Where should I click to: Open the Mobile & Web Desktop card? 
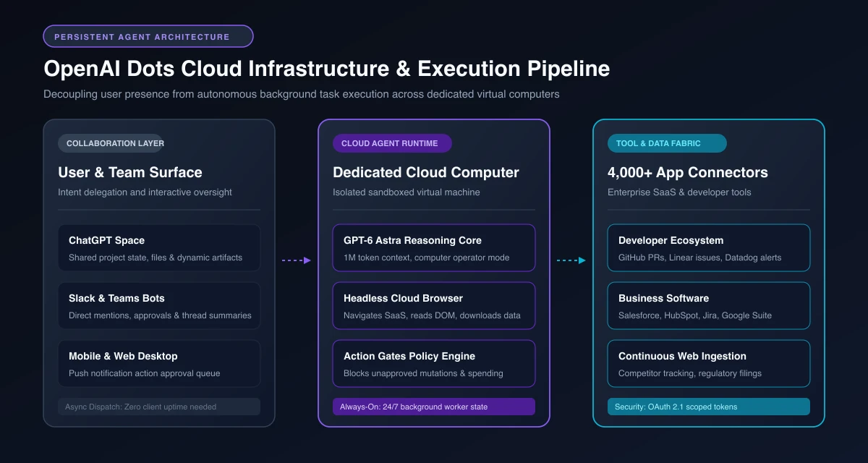pos(159,363)
